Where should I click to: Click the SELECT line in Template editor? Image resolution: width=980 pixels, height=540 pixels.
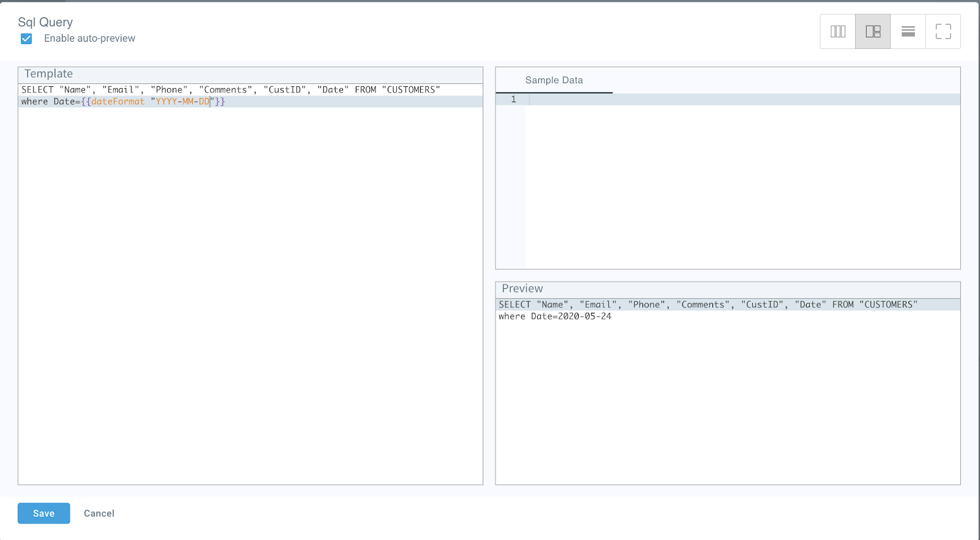(x=231, y=90)
